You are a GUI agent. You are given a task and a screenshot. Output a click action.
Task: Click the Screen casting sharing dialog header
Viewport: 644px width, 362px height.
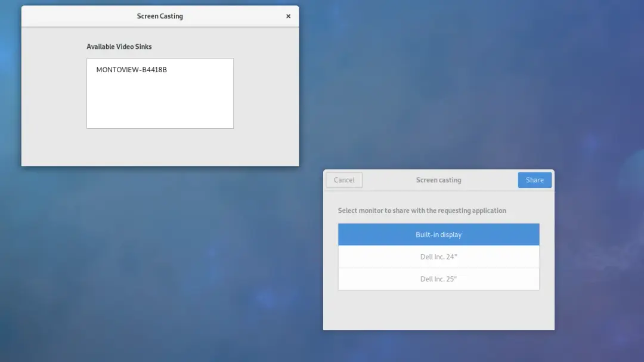point(438,180)
